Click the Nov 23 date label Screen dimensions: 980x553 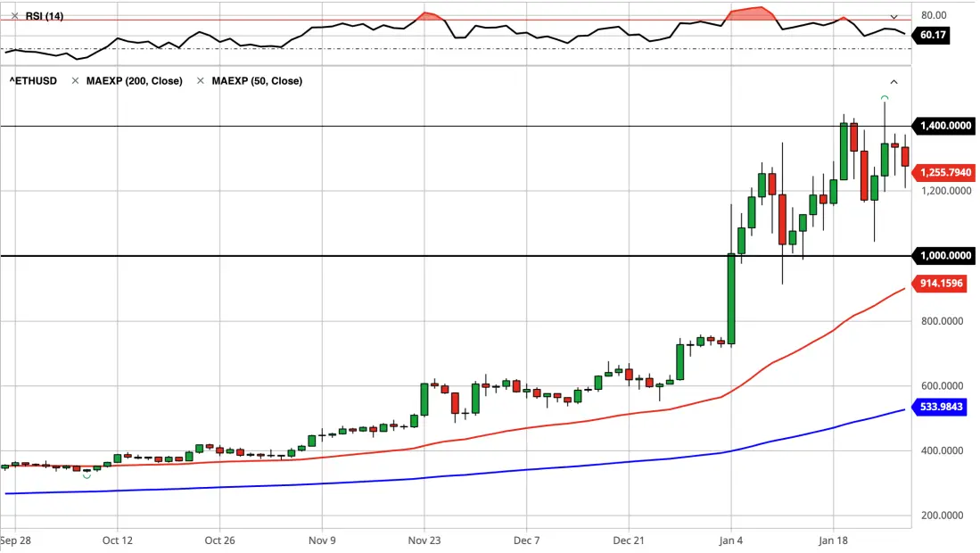[424, 541]
